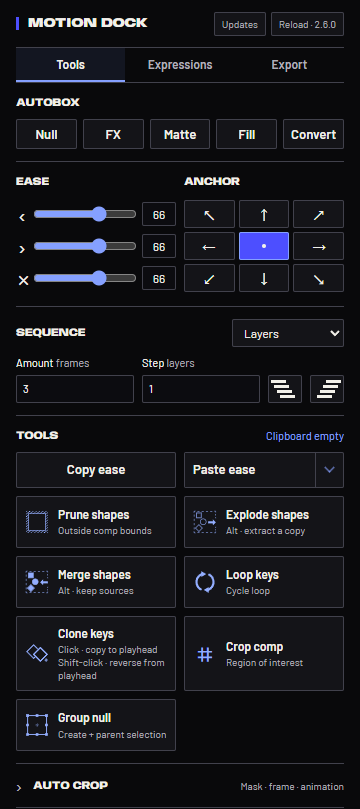
Task: Click the Crop comp tool
Action: [x=264, y=653]
